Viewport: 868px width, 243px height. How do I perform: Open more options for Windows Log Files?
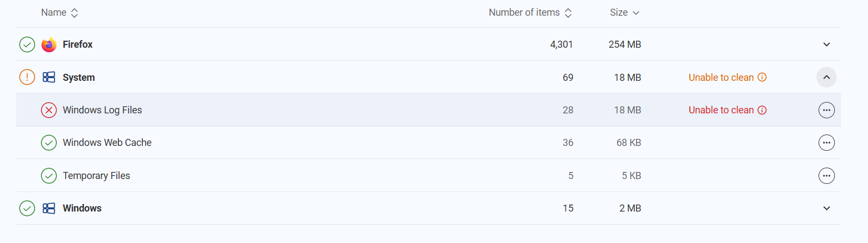[826, 110]
